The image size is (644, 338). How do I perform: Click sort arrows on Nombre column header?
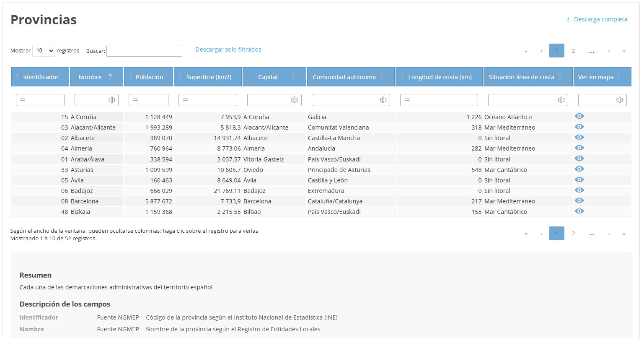110,77
